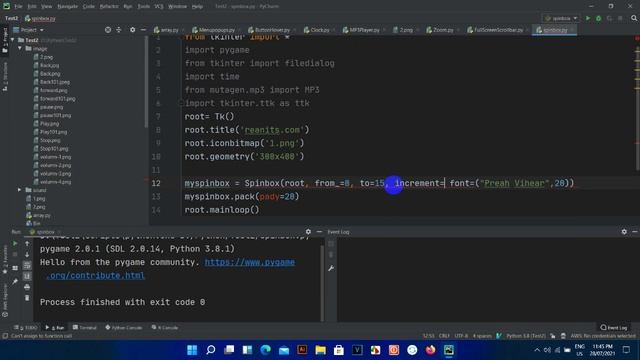Open Windows taskbar search
Viewport: 640px width, 360px height.
211,350
